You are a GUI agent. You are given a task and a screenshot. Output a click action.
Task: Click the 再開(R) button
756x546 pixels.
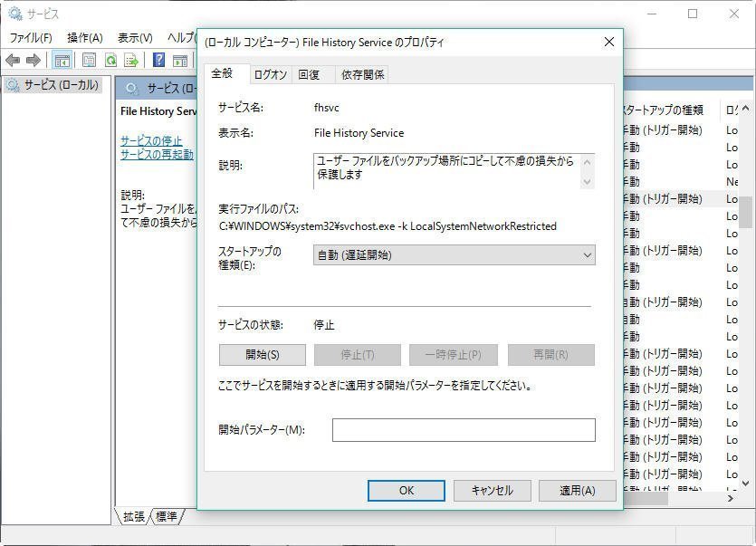pos(550,355)
